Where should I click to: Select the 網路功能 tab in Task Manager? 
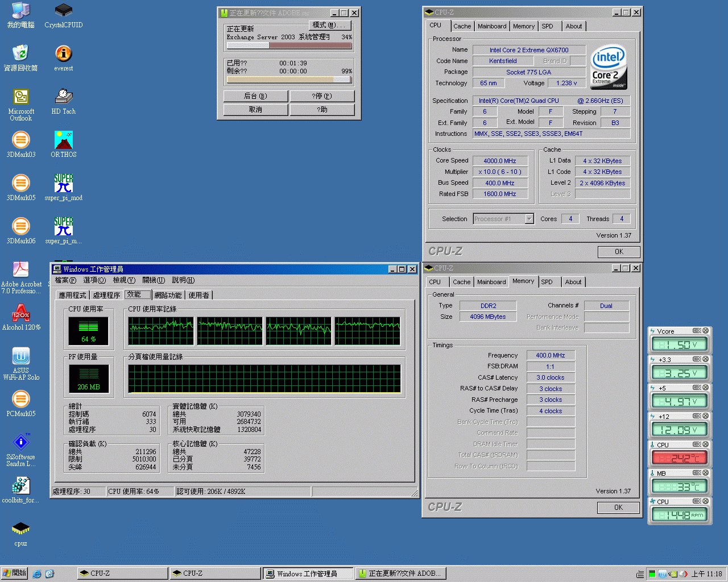tap(168, 295)
